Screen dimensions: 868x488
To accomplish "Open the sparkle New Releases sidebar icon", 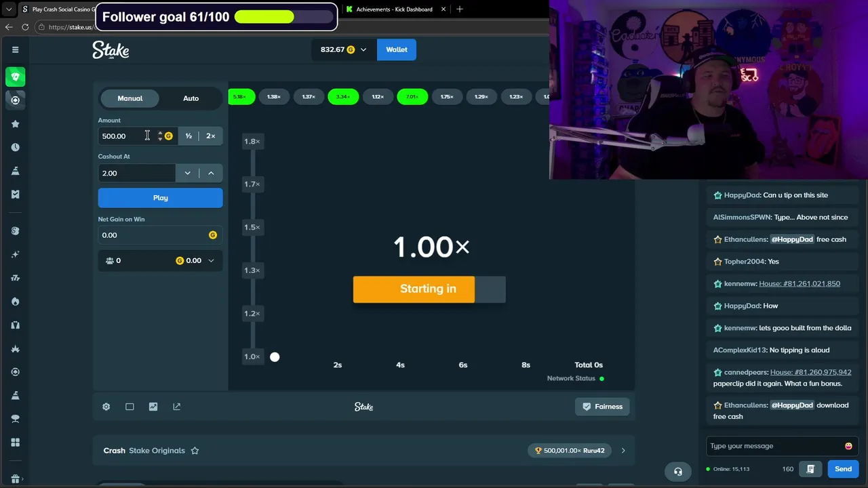I will (15, 254).
